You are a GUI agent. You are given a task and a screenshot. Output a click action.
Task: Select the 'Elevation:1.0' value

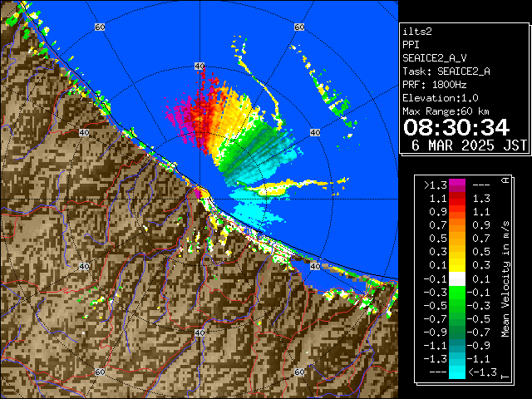(441, 98)
